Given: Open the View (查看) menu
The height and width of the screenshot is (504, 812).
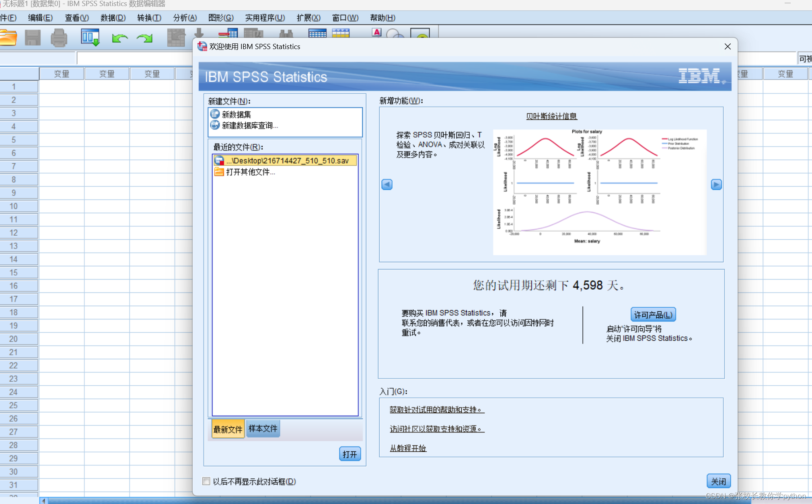Looking at the screenshot, I should (76, 18).
